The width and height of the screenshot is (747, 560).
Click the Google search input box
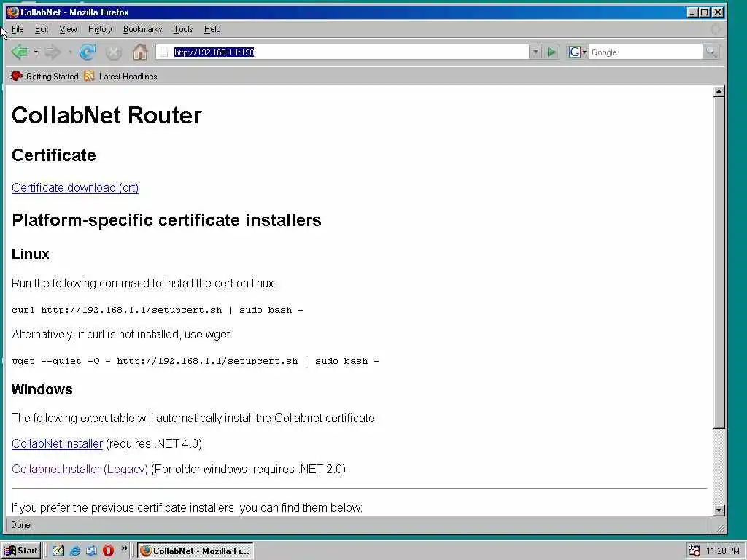646,52
